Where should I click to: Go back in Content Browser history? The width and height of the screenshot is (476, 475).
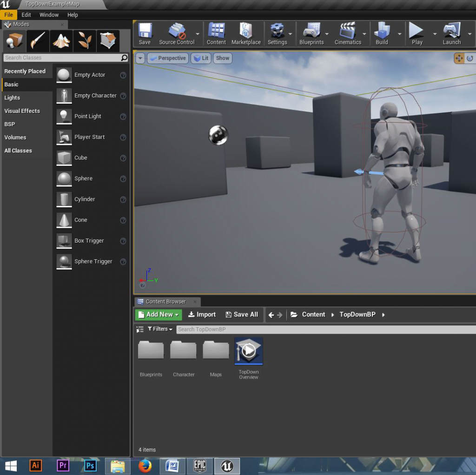pos(271,315)
